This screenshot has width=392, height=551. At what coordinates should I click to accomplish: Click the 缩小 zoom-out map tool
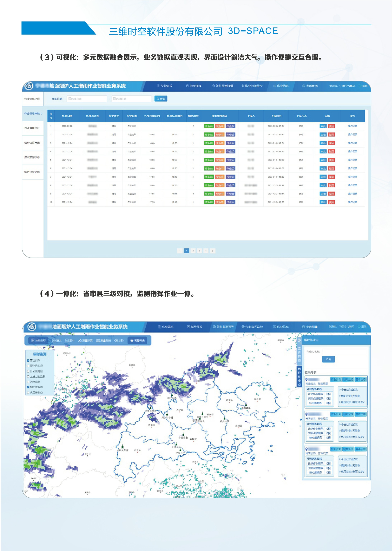(x=70, y=340)
